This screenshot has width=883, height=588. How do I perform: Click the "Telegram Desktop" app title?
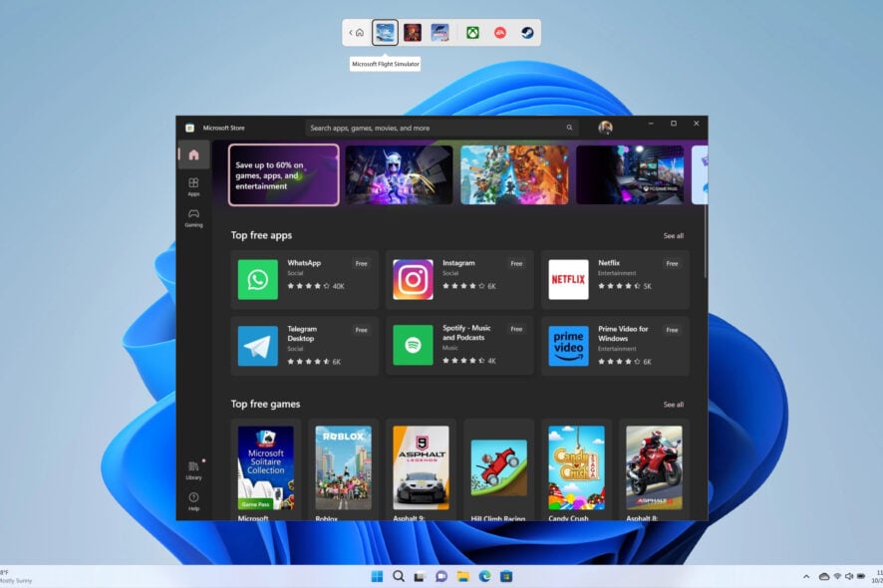(302, 334)
